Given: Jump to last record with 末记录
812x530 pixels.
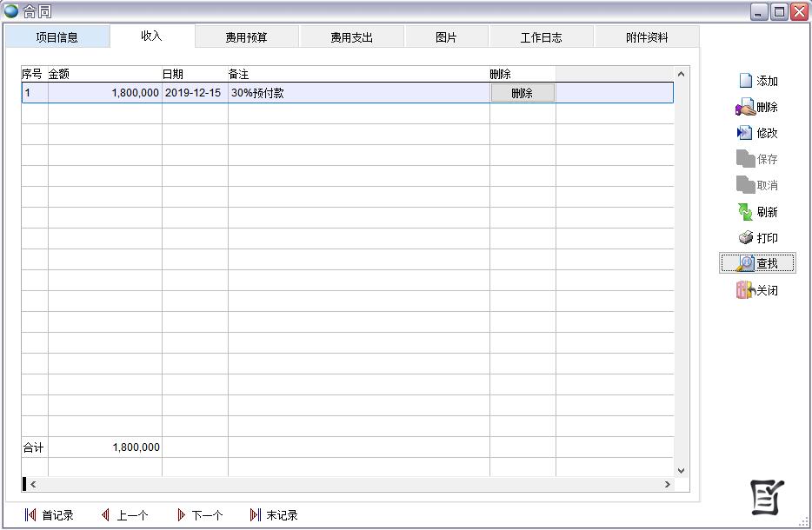Looking at the screenshot, I should [274, 515].
